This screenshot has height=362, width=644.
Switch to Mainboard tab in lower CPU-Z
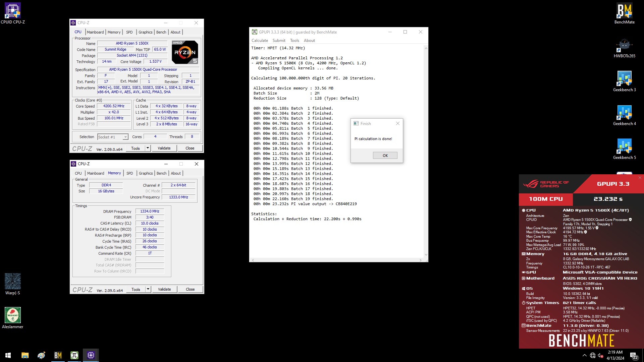click(96, 173)
